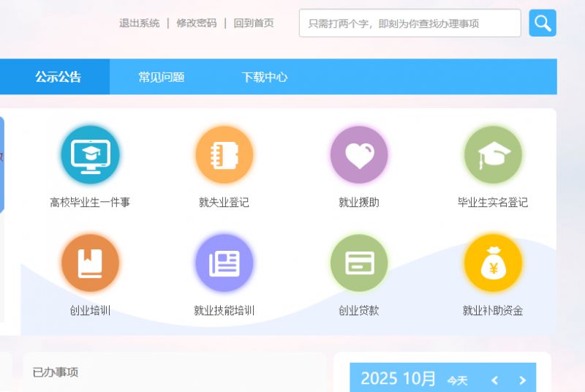This screenshot has width=585, height=392.
Task: Jump to 今天 in calendar
Action: (457, 380)
